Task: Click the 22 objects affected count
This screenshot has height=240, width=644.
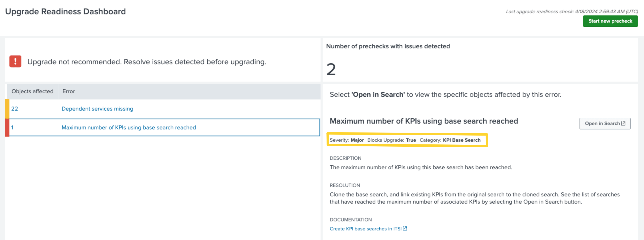Action: [15, 109]
